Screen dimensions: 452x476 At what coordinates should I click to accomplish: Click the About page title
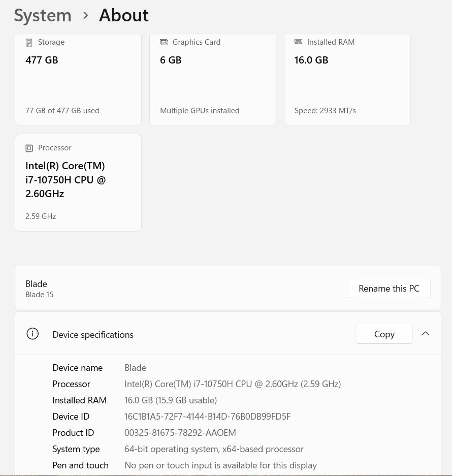point(124,15)
